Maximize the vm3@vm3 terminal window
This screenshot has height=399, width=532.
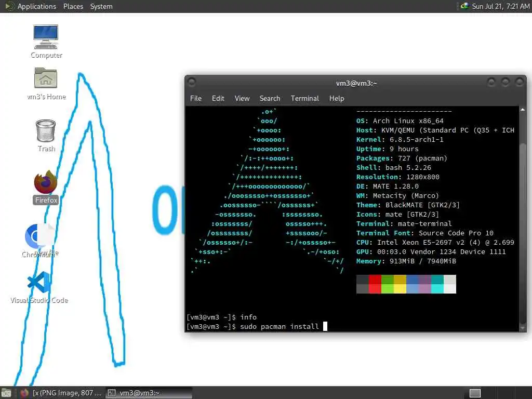pyautogui.click(x=505, y=83)
